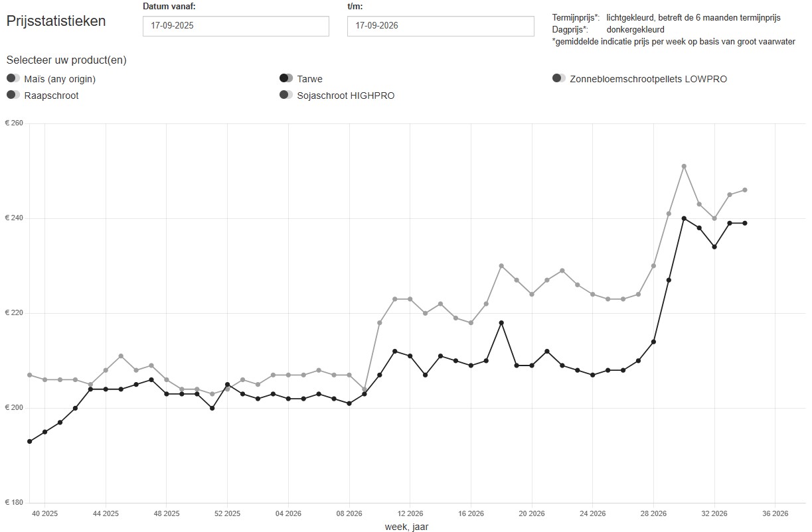Click the first black data point at €193

(x=29, y=441)
